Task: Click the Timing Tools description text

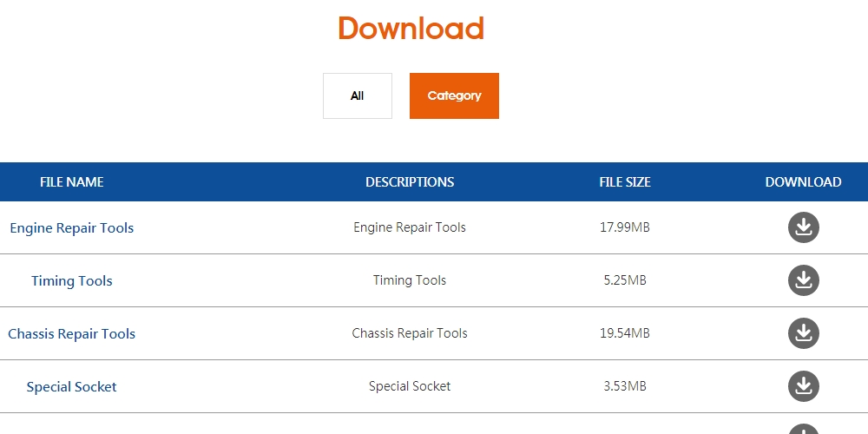Action: pyautogui.click(x=410, y=280)
